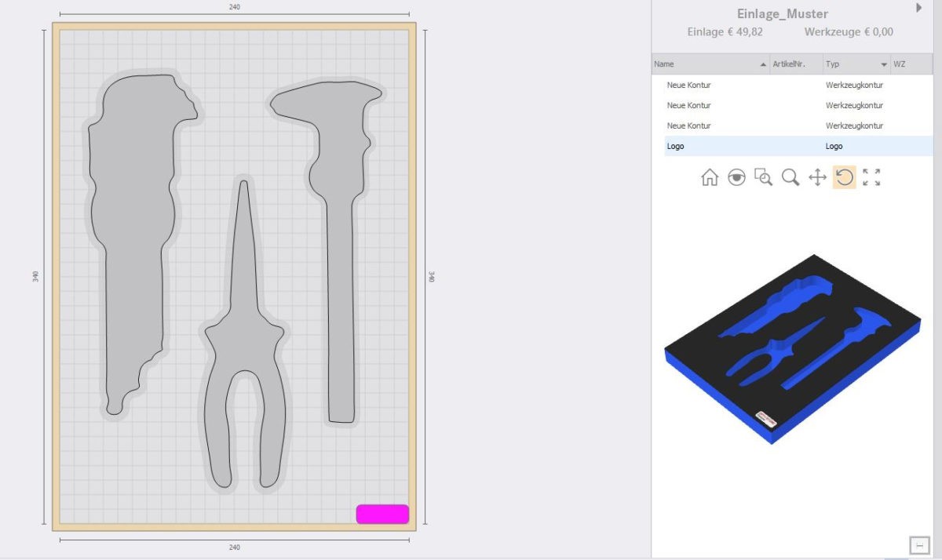The width and height of the screenshot is (942, 560).
Task: Collapse the side panel with top arrow
Action: [x=918, y=8]
